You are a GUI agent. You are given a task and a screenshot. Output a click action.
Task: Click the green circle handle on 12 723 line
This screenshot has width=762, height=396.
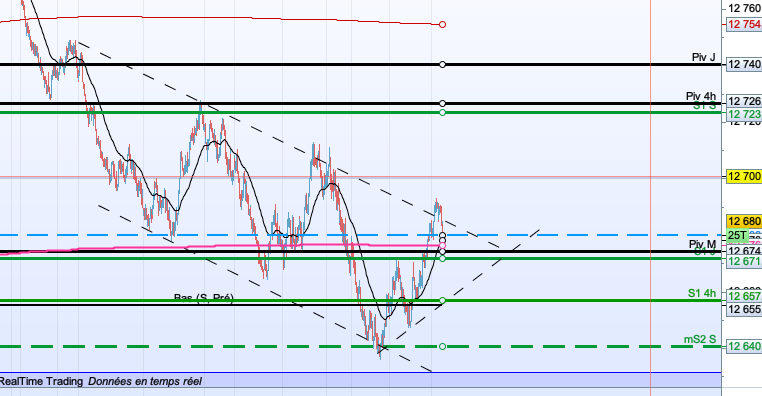[442, 113]
